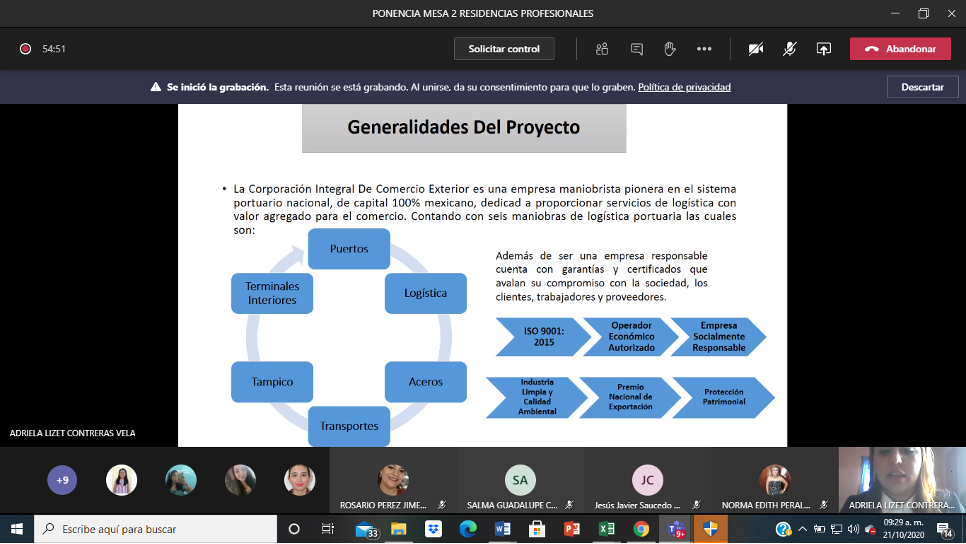
Task: Open the share content tray
Action: pos(824,49)
